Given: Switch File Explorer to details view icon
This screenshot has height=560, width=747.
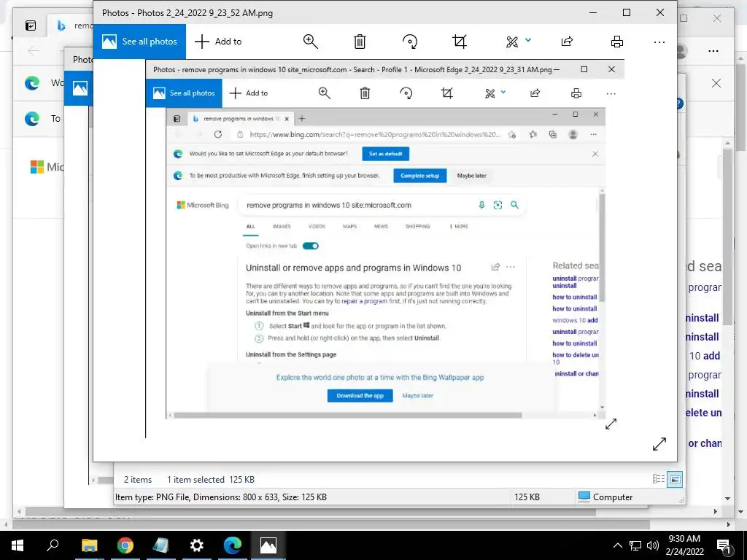Looking at the screenshot, I should (x=659, y=479).
